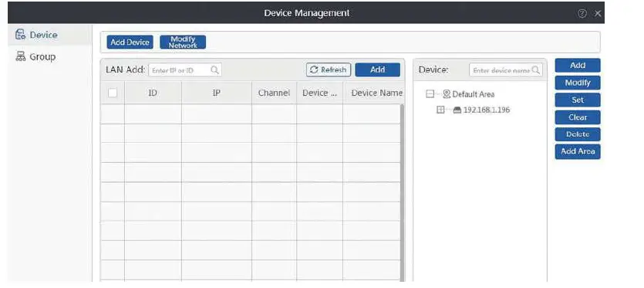644x288 pixels.
Task: Focus the Enter device name search field
Action: point(506,70)
